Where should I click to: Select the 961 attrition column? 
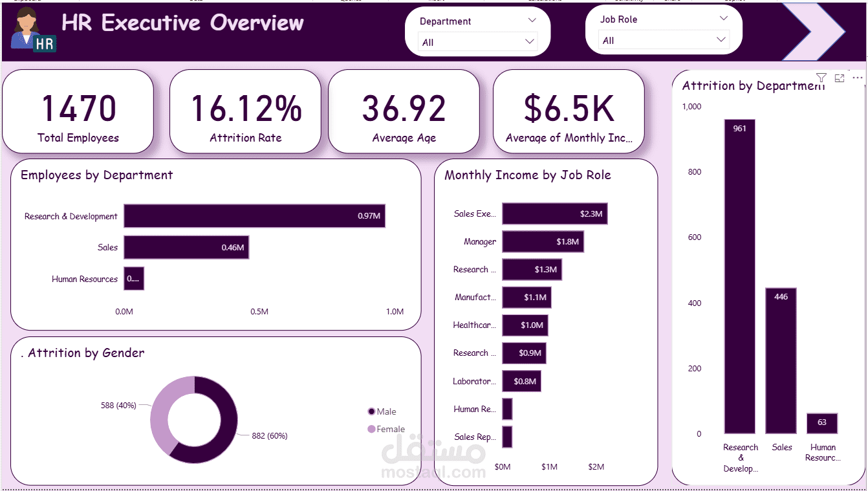pyautogui.click(x=740, y=276)
